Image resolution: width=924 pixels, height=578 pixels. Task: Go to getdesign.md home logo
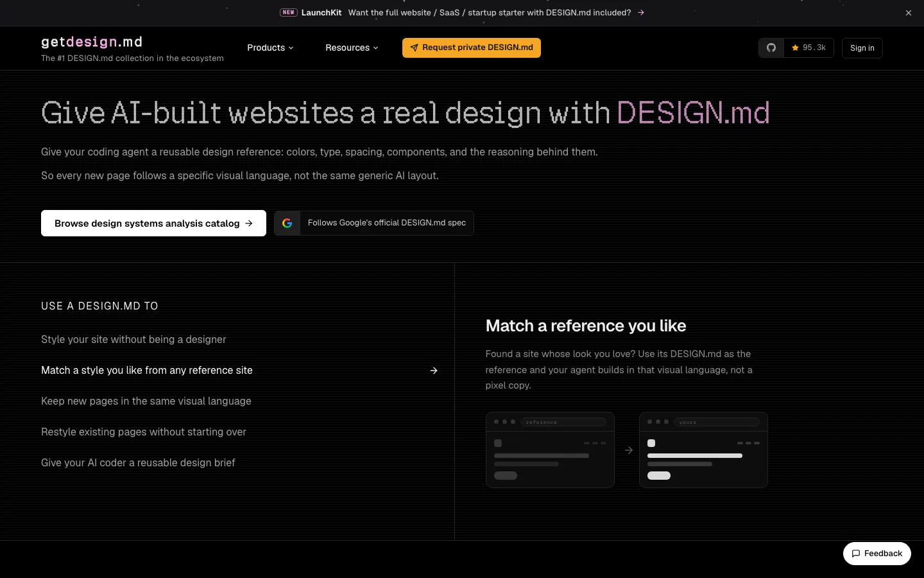(92, 42)
